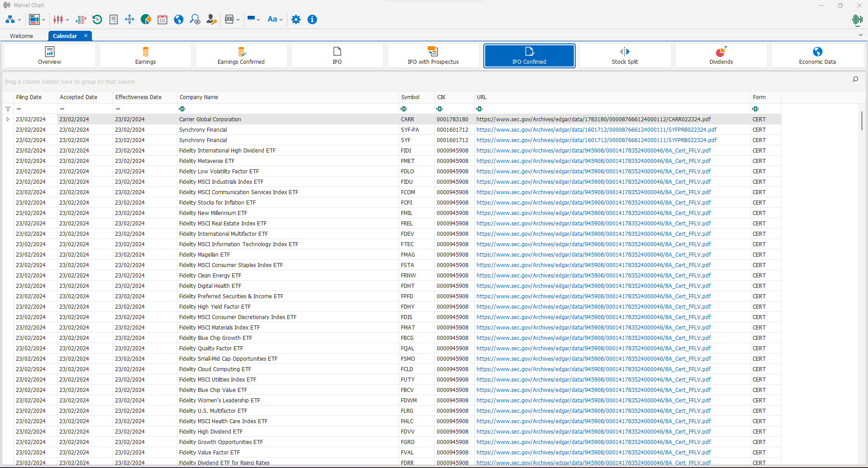Screen dimensions: 868x468
Task: Select the FDHY symbol cell
Action: [416, 307]
